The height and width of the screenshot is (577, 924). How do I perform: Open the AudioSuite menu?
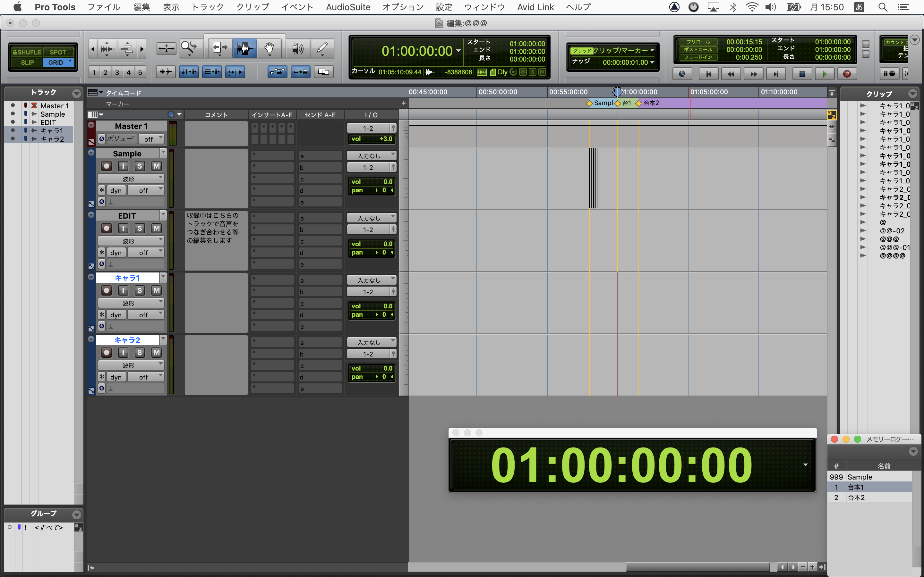pos(348,7)
